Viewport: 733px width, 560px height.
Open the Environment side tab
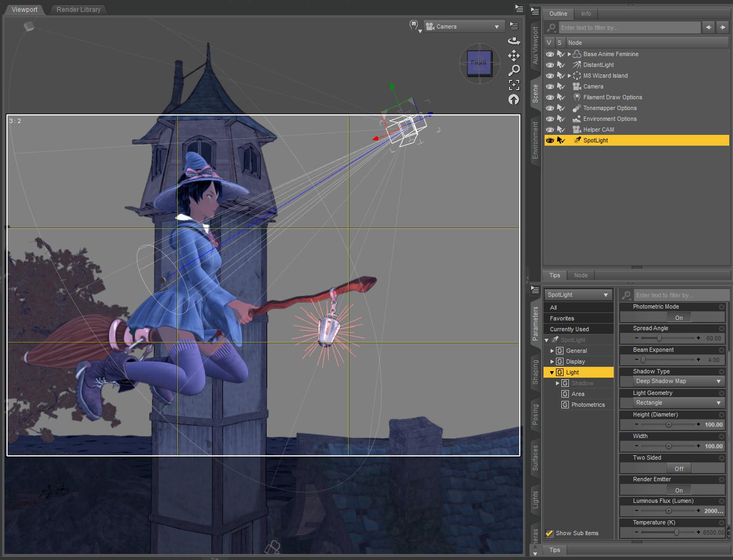pyautogui.click(x=535, y=140)
